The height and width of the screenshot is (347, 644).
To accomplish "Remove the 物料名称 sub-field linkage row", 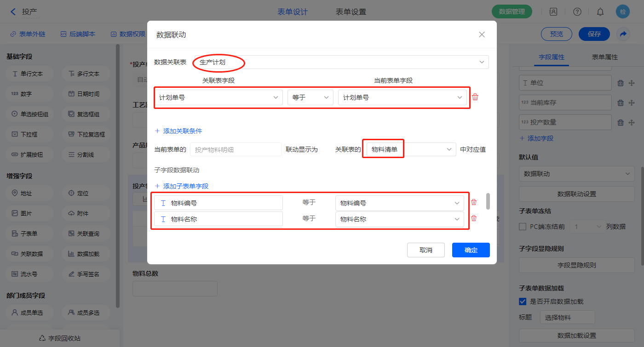I will 473,219.
